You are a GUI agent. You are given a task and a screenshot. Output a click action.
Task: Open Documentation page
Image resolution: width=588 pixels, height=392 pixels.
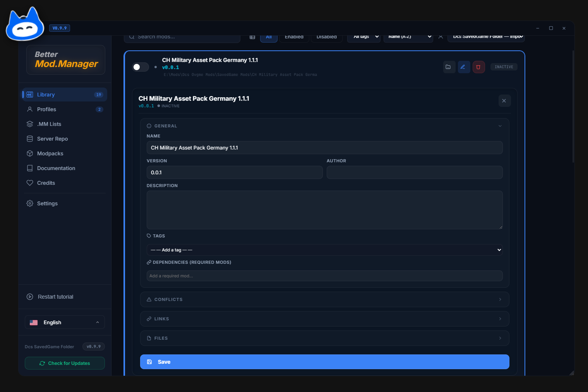65,168
